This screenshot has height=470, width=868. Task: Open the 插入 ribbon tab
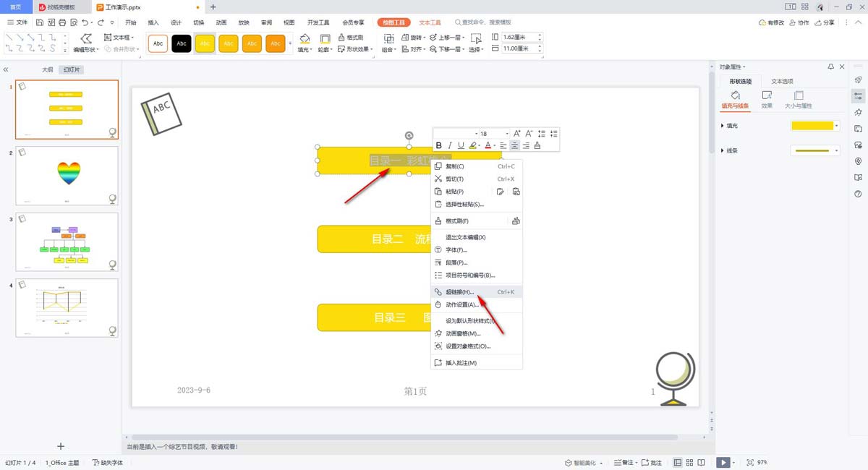[153, 22]
